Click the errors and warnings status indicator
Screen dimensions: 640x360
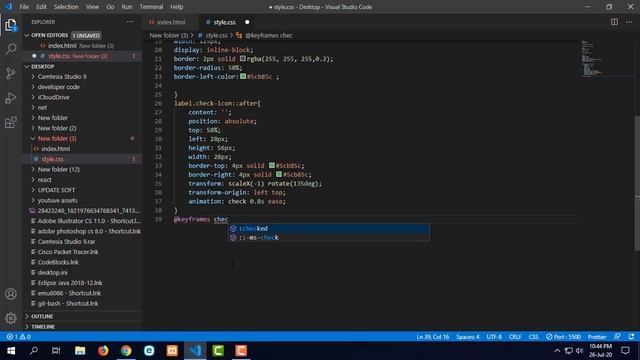pyautogui.click(x=19, y=337)
